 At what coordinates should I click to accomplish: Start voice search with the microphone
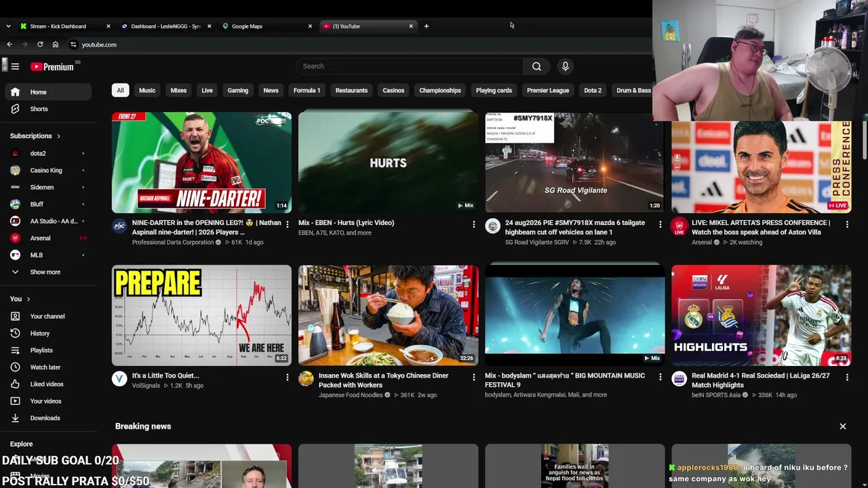[565, 66]
